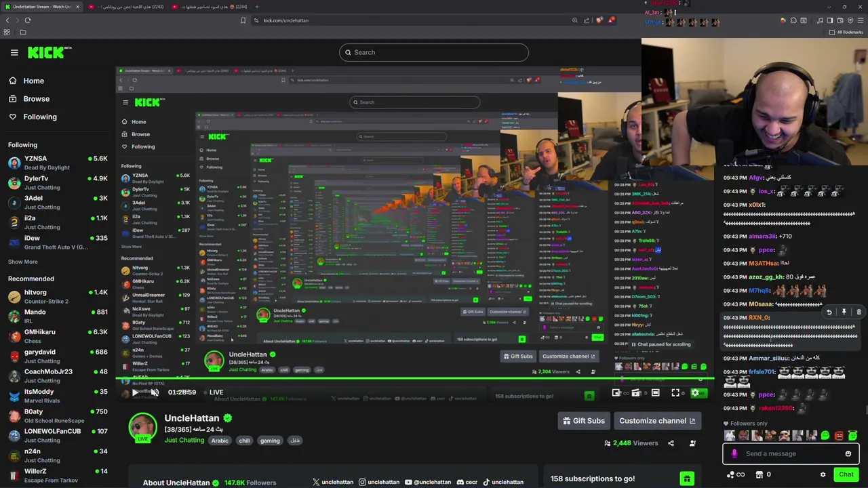The height and width of the screenshot is (488, 868).
Task: Open garydavid recommended channel
Action: [x=58, y=356]
